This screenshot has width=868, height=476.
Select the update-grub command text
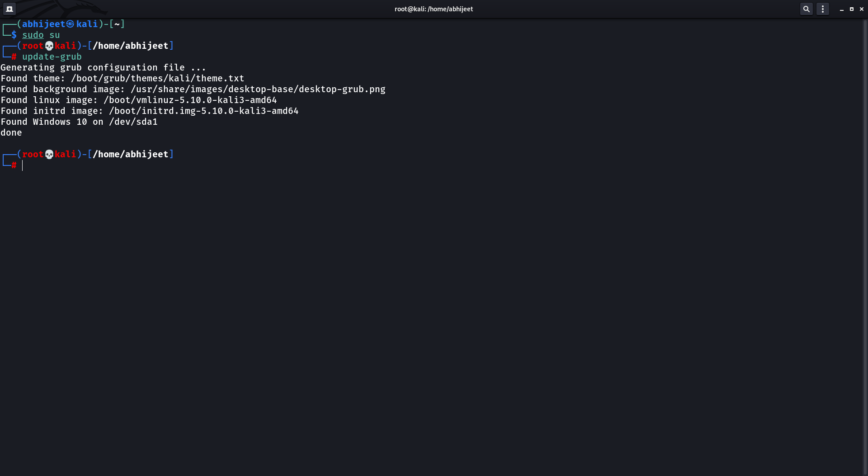(52, 57)
